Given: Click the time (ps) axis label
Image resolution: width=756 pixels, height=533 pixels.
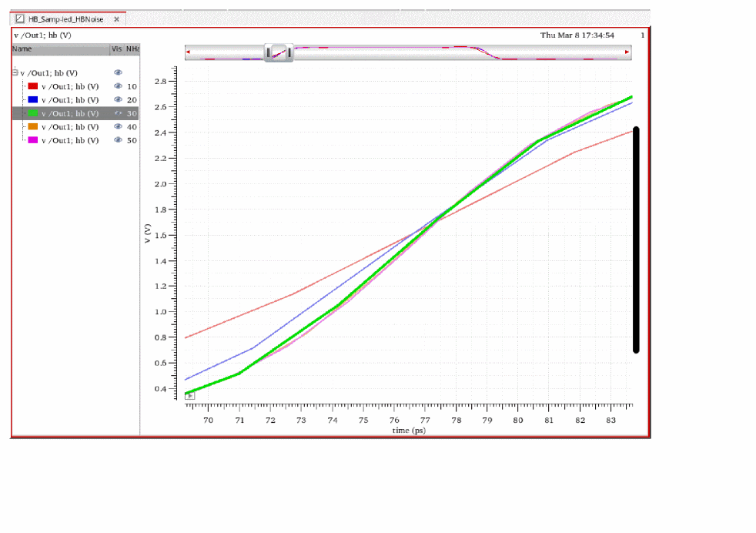Looking at the screenshot, I should coord(409,431).
